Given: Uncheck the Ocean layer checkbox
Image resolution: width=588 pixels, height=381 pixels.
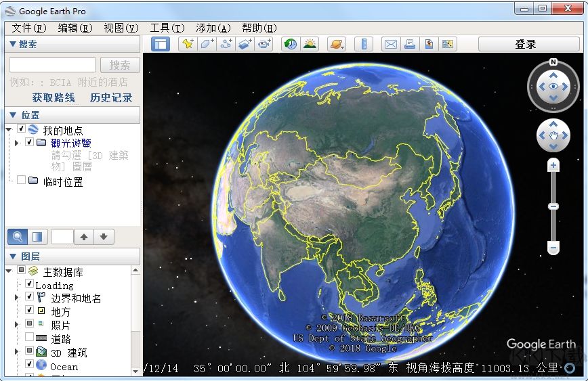Looking at the screenshot, I should point(30,365).
